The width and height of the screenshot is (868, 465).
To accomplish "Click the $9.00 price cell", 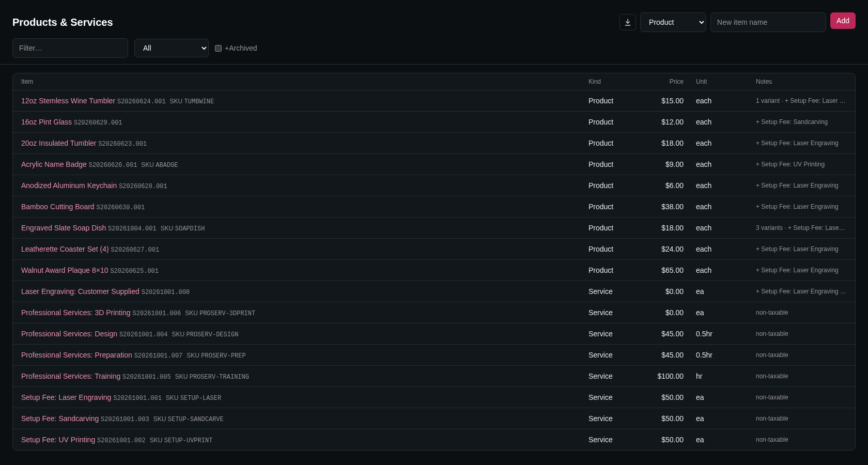I will (674, 164).
